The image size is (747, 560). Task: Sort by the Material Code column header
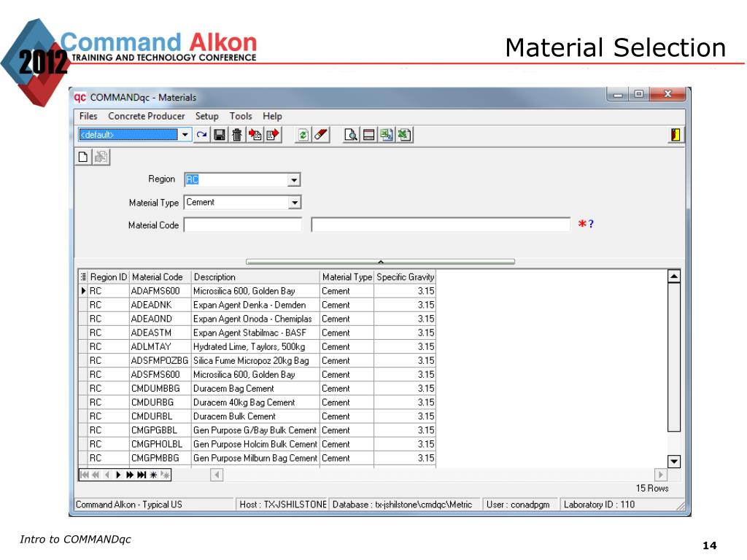coord(160,277)
